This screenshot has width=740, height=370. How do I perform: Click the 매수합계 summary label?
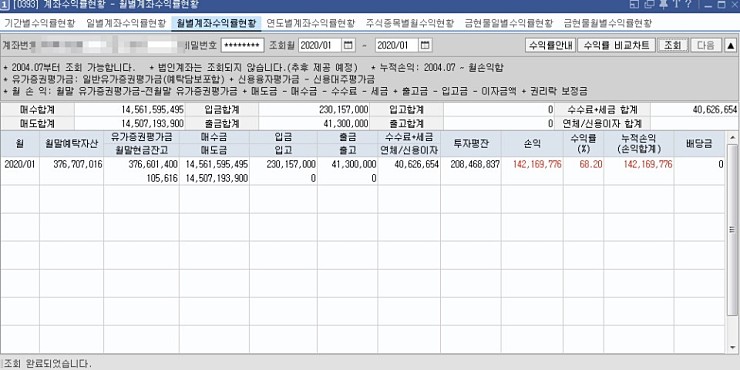point(37,110)
